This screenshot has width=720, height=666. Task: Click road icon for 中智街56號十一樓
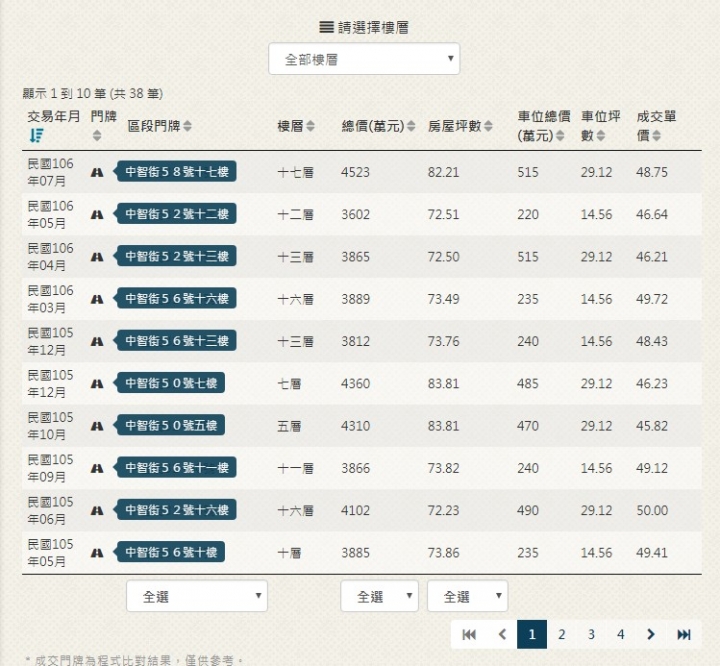click(96, 468)
